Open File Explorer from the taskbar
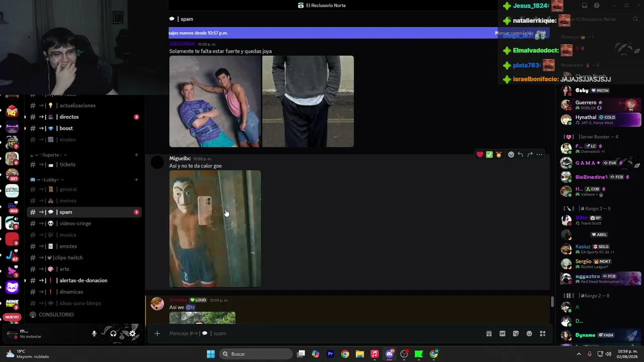This screenshot has height=362, width=644. click(360, 354)
